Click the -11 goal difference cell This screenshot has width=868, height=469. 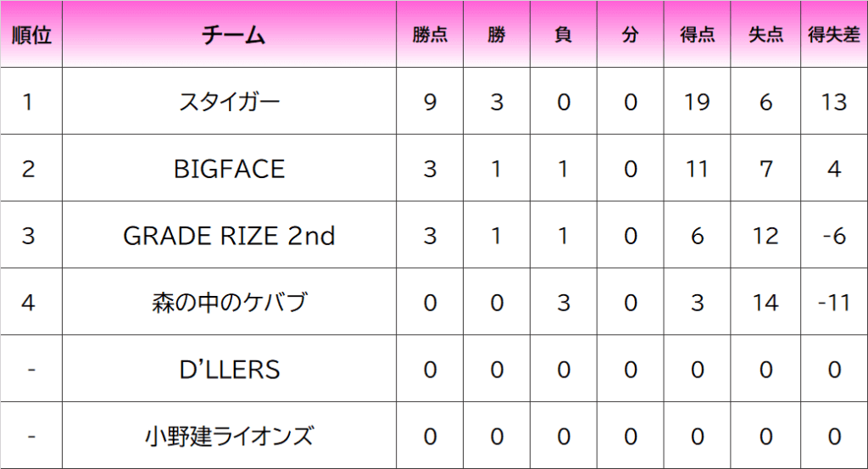point(834,302)
